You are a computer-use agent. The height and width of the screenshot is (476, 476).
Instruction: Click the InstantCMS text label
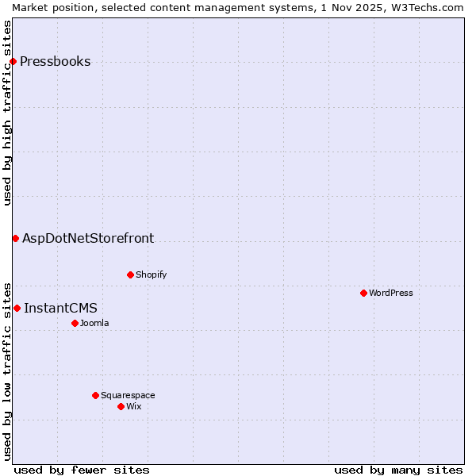click(x=60, y=308)
